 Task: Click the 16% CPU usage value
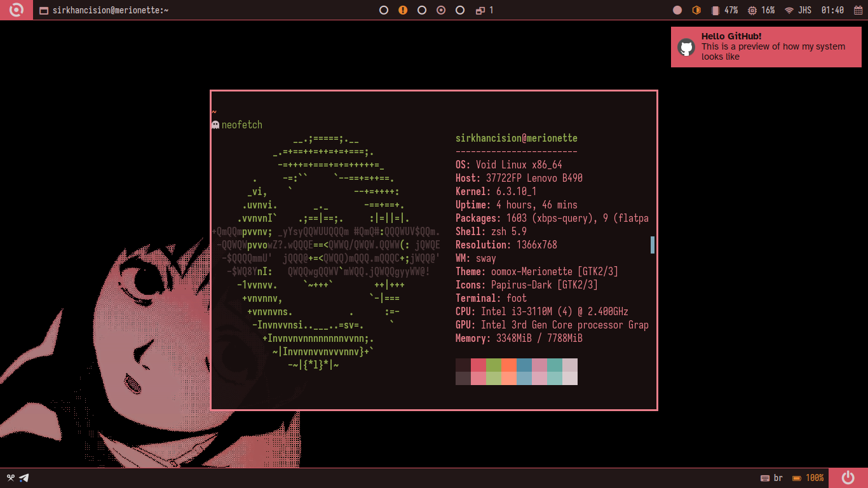click(768, 10)
